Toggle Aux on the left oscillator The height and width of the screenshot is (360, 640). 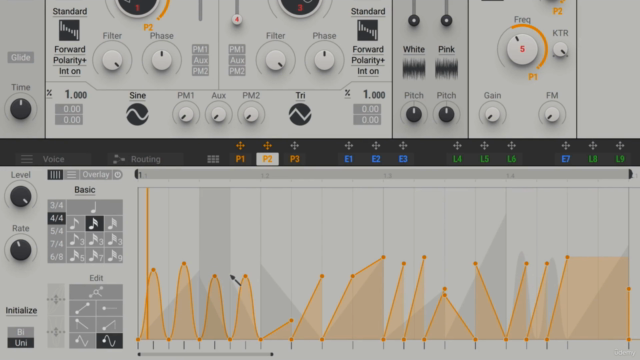pyautogui.click(x=200, y=60)
